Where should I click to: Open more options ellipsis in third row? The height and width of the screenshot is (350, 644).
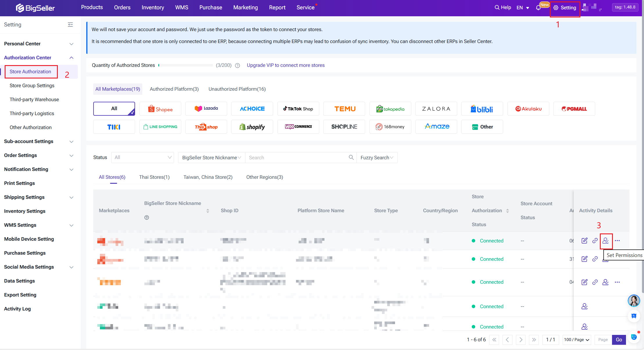coord(617,282)
